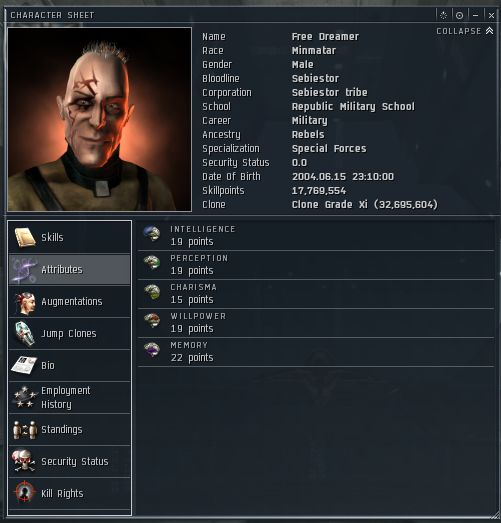Image resolution: width=501 pixels, height=523 pixels.
Task: Select the Augmentations head icon
Action: click(x=25, y=302)
